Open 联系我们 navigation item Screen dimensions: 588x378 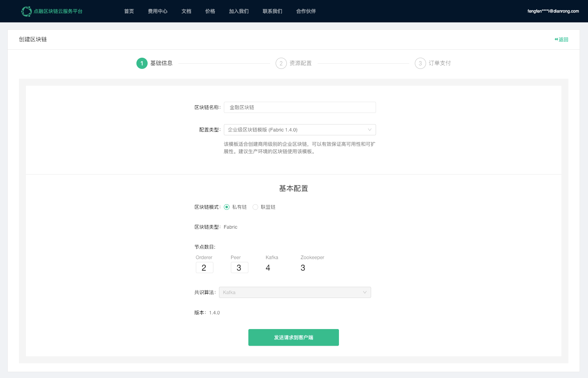point(272,11)
